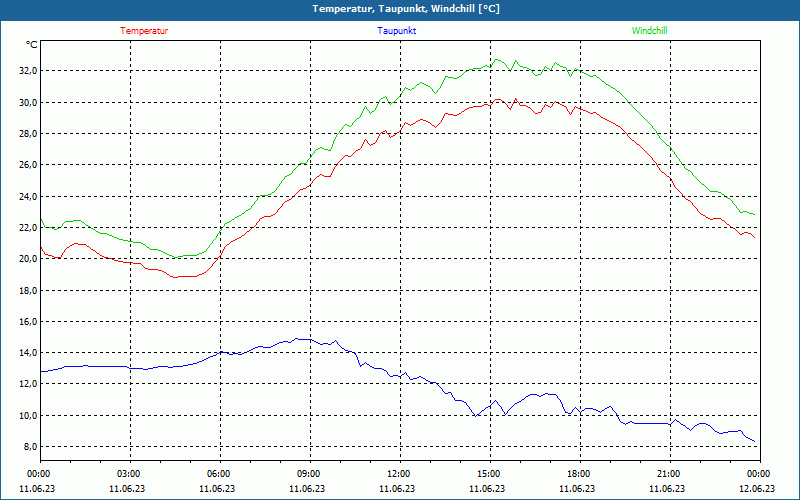Click the 8,0 y-axis value
The image size is (800, 500).
tap(30, 446)
